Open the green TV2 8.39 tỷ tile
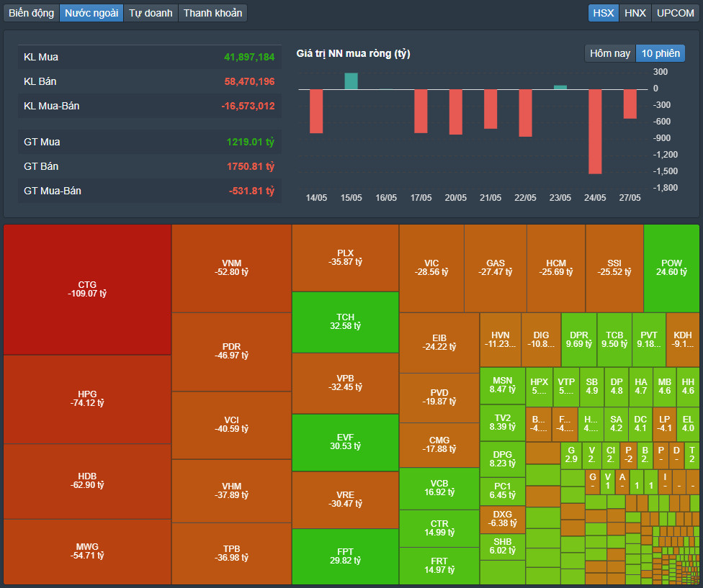This screenshot has height=588, width=703. coord(503,422)
